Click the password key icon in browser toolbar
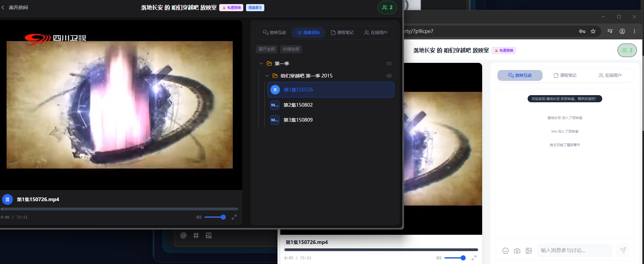The image size is (644, 264). click(582, 31)
